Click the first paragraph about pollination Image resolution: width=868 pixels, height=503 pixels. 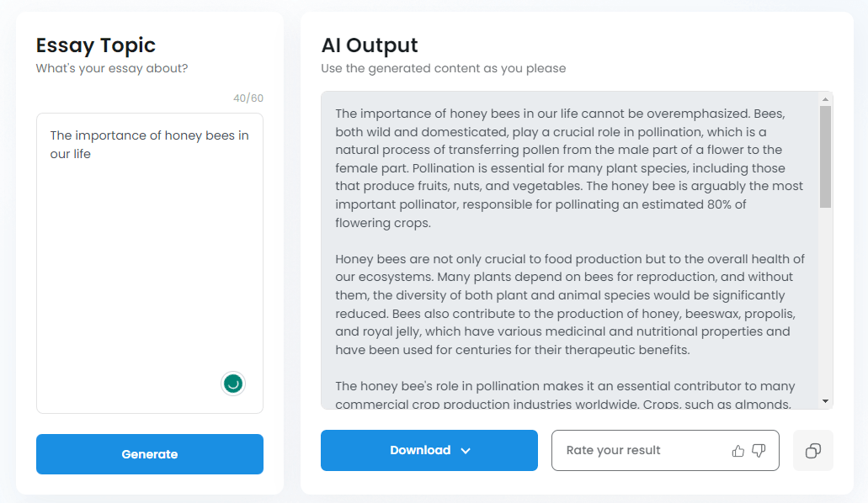569,168
